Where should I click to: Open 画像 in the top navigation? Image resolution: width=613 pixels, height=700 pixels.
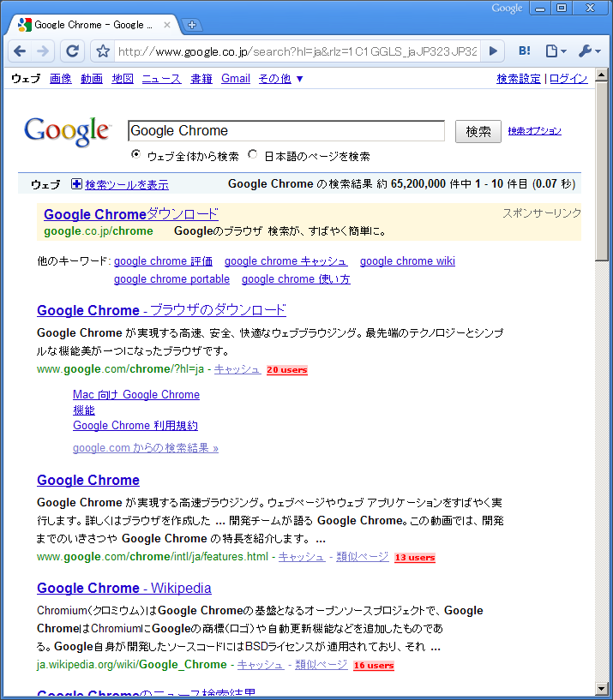[61, 79]
